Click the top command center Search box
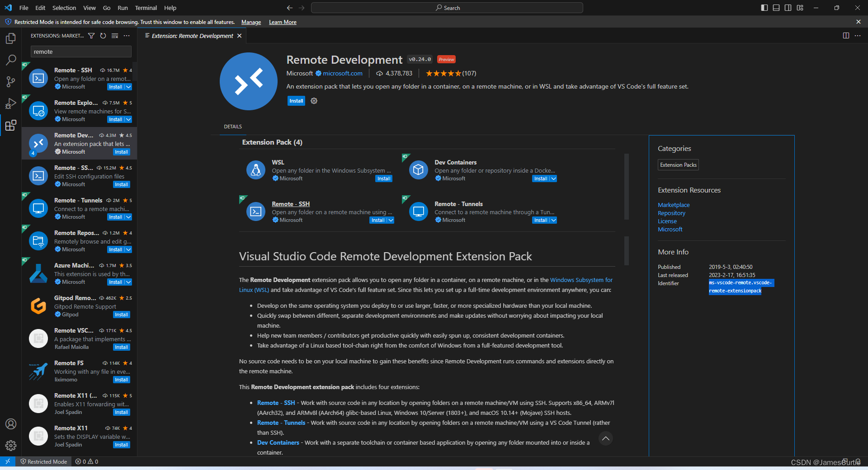 pos(447,8)
